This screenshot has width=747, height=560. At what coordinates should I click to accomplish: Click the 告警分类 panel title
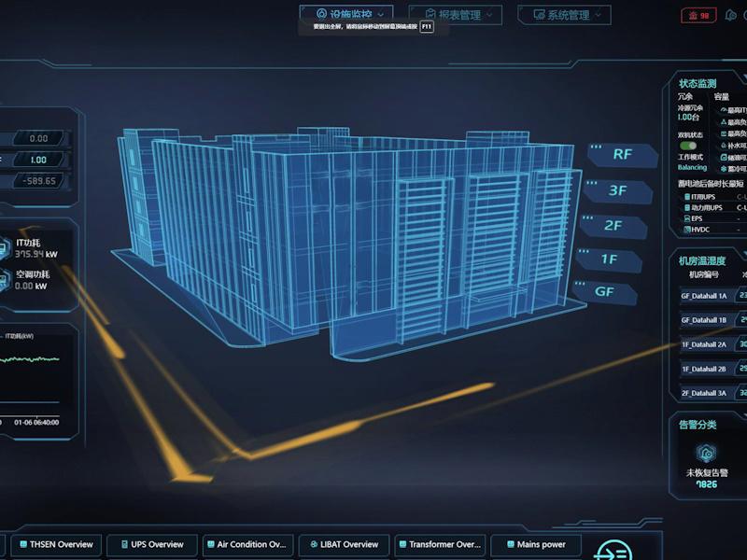point(698,425)
